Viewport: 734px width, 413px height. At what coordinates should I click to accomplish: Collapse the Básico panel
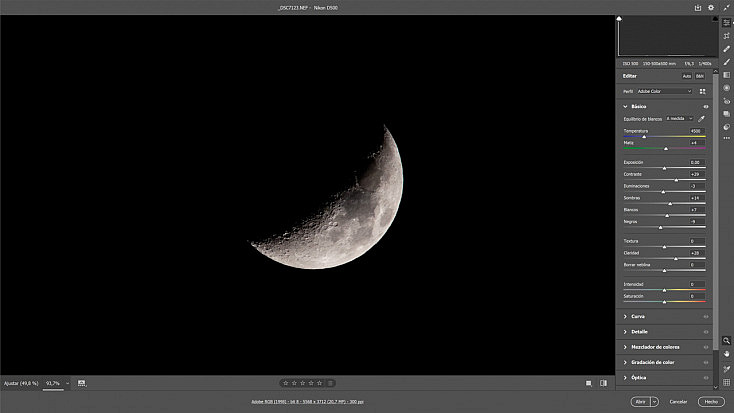tap(625, 107)
